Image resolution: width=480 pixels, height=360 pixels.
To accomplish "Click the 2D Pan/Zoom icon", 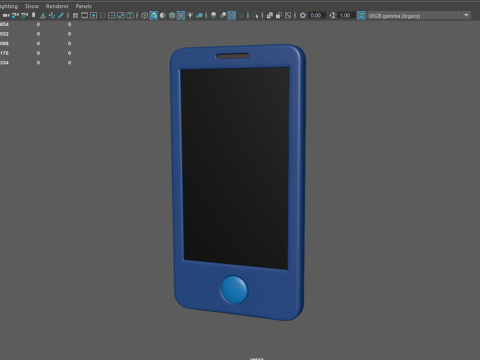I will click(x=52, y=15).
